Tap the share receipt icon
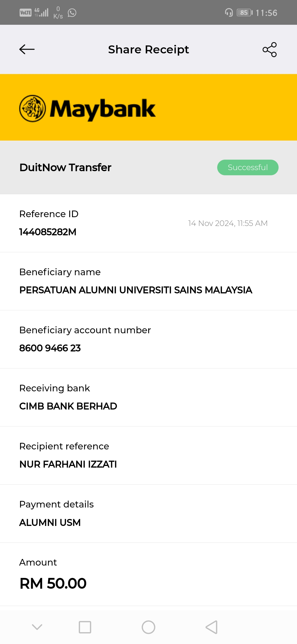Image resolution: width=297 pixels, height=644 pixels. 269,50
